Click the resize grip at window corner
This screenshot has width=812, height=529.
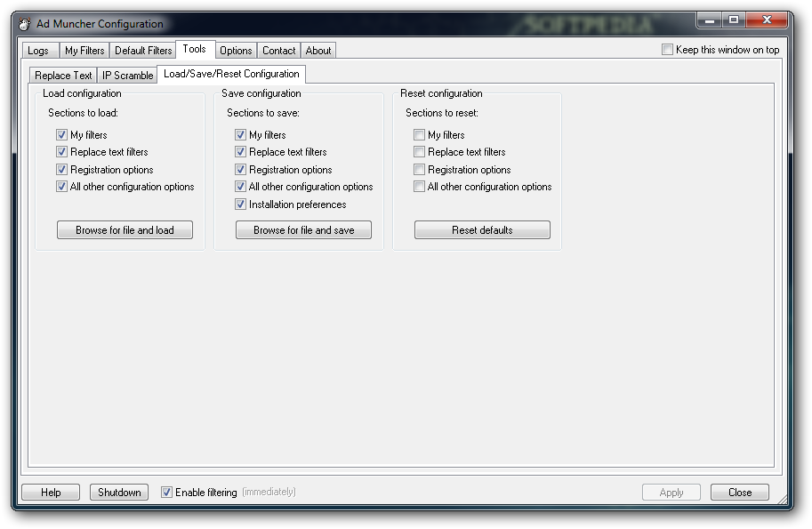783,501
